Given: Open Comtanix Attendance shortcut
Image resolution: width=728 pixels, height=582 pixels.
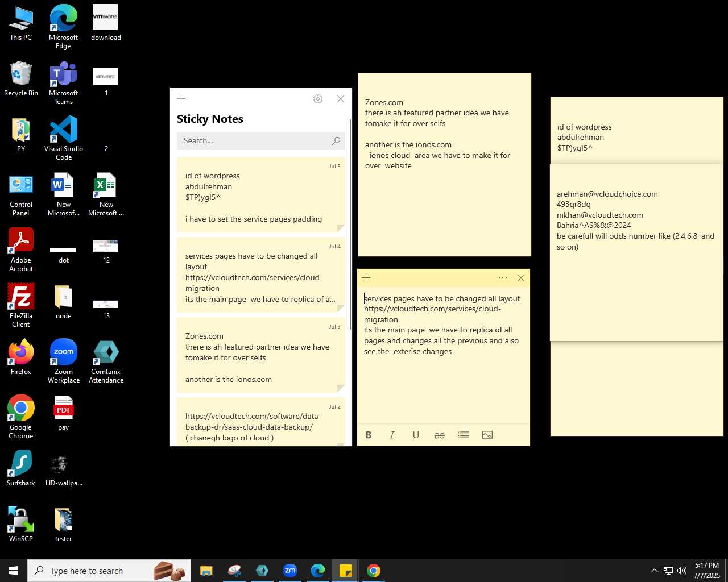Looking at the screenshot, I should 106,361.
